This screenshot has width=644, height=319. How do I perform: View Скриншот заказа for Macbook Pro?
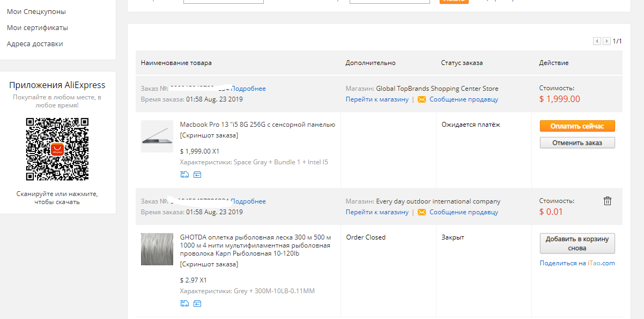pos(209,135)
